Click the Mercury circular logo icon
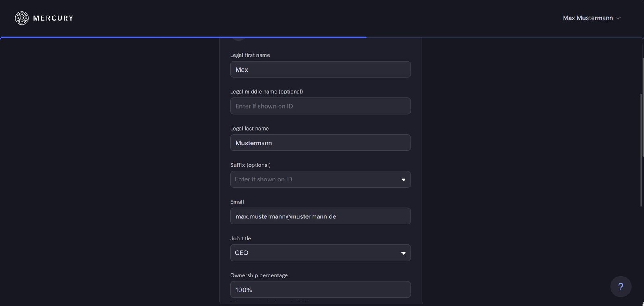 [22, 18]
